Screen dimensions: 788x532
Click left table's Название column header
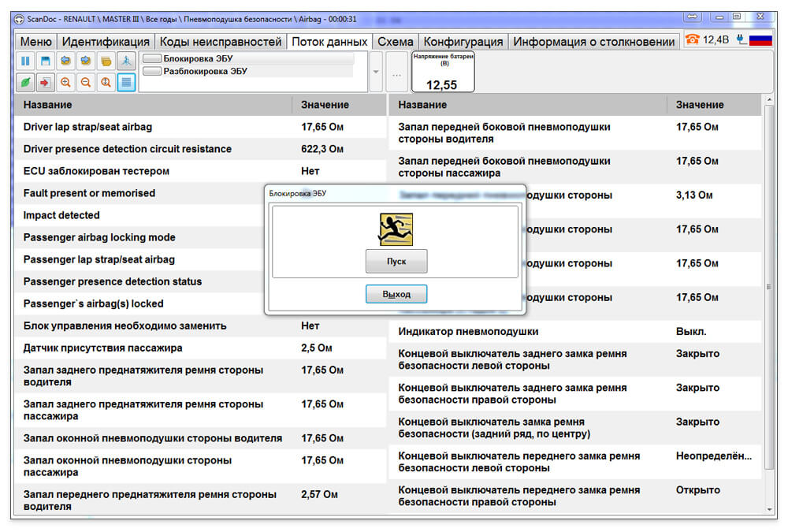(x=154, y=105)
